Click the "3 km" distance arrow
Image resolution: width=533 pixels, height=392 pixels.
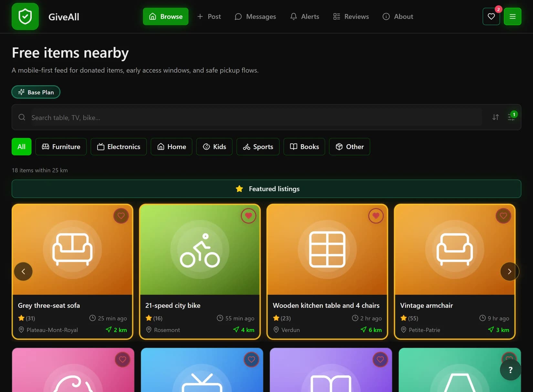click(491, 329)
